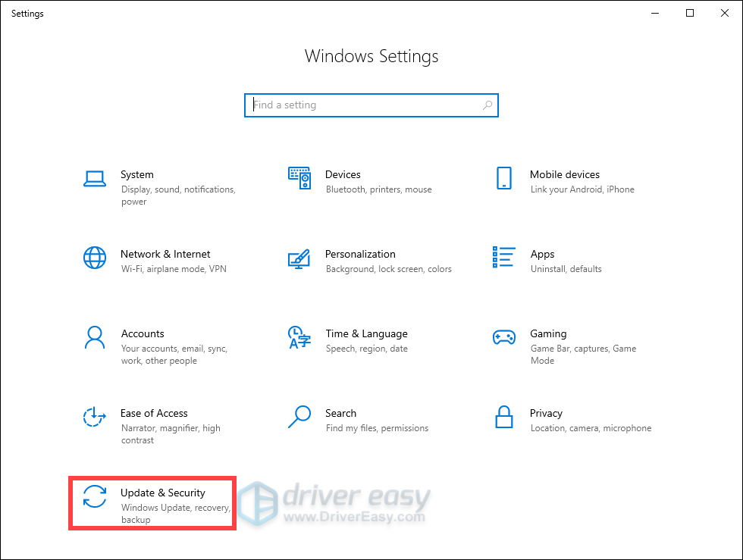Maximize the Settings window
This screenshot has width=743, height=560.
pos(690,14)
